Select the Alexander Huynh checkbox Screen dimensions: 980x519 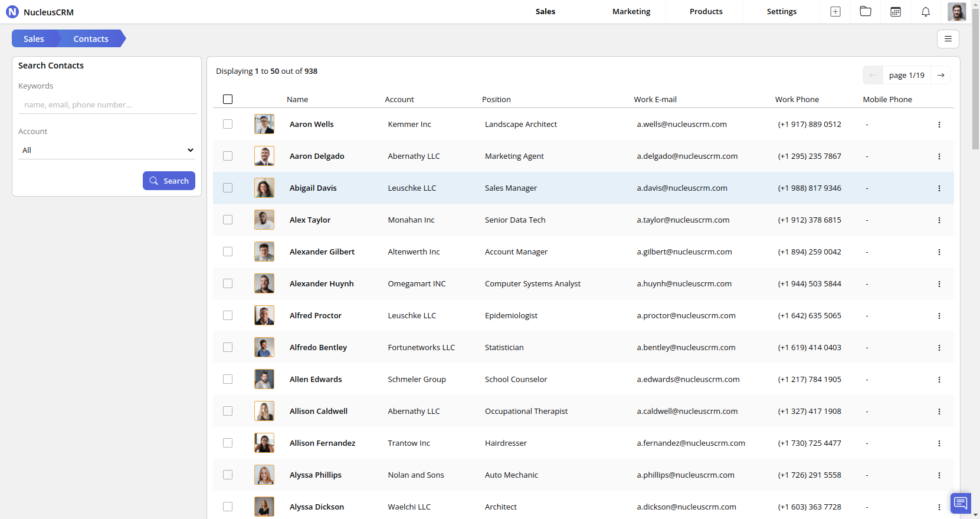coord(228,283)
